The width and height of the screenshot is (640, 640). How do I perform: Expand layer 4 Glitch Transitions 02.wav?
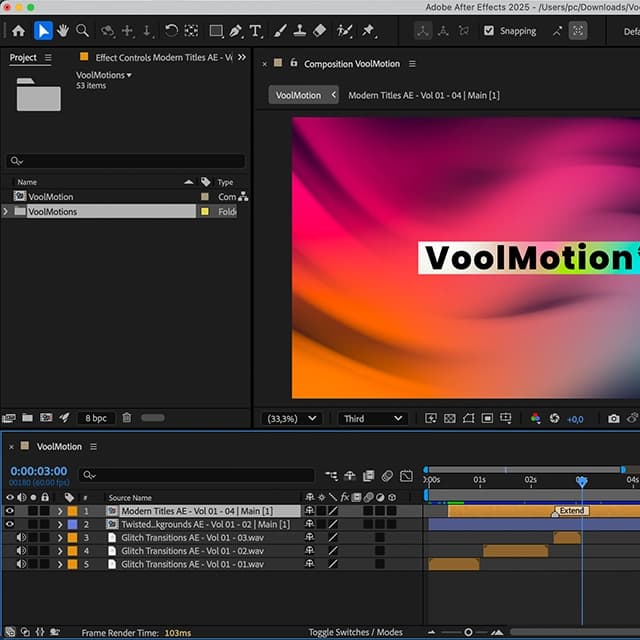(60, 551)
